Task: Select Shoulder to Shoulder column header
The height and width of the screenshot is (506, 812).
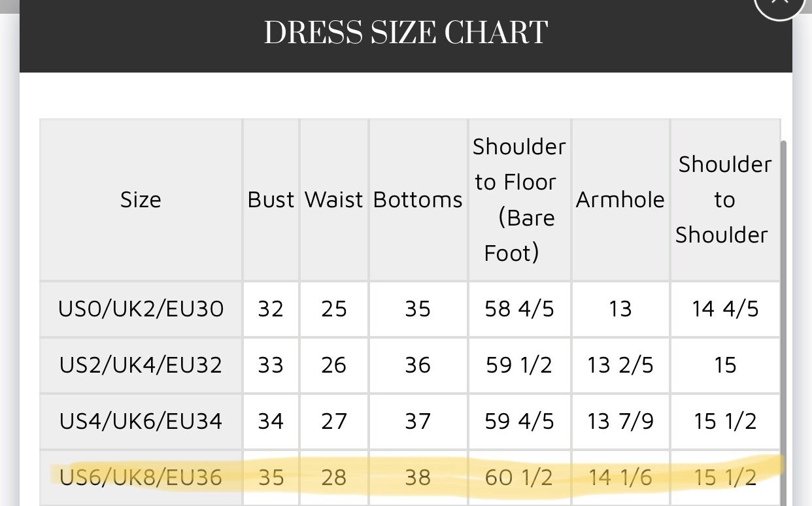Action: point(724,199)
